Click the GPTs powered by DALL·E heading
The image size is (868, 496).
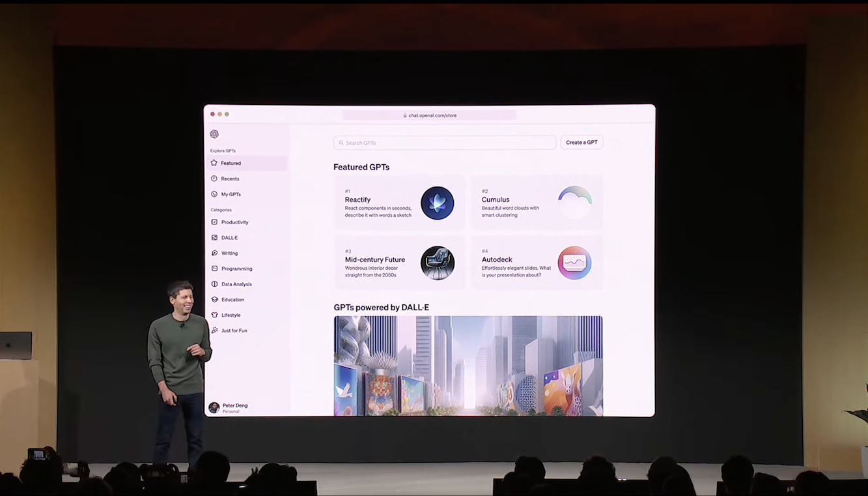382,308
